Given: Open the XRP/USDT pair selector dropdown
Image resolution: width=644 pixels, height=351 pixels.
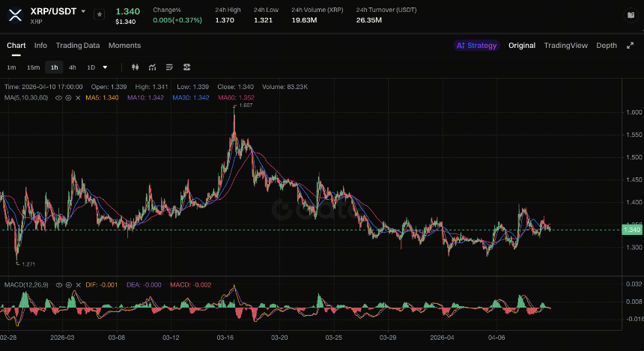Looking at the screenshot, I should pos(83,11).
